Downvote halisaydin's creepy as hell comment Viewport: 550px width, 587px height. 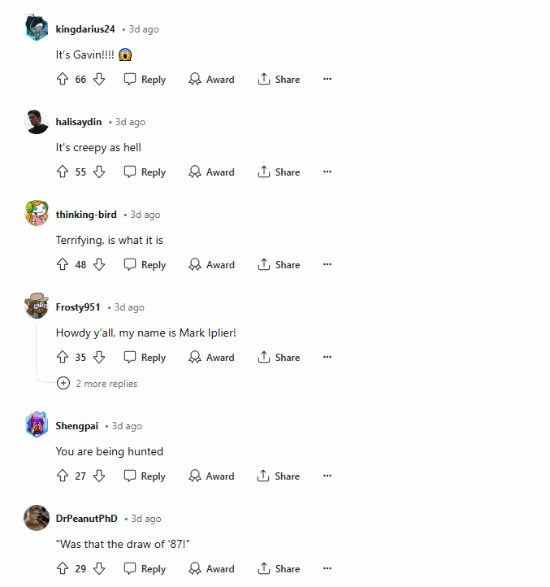click(x=99, y=172)
